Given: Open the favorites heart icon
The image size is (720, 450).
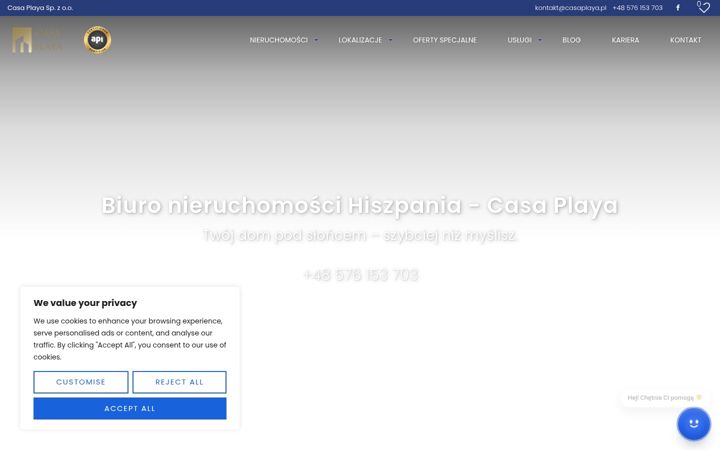Looking at the screenshot, I should click(x=703, y=7).
